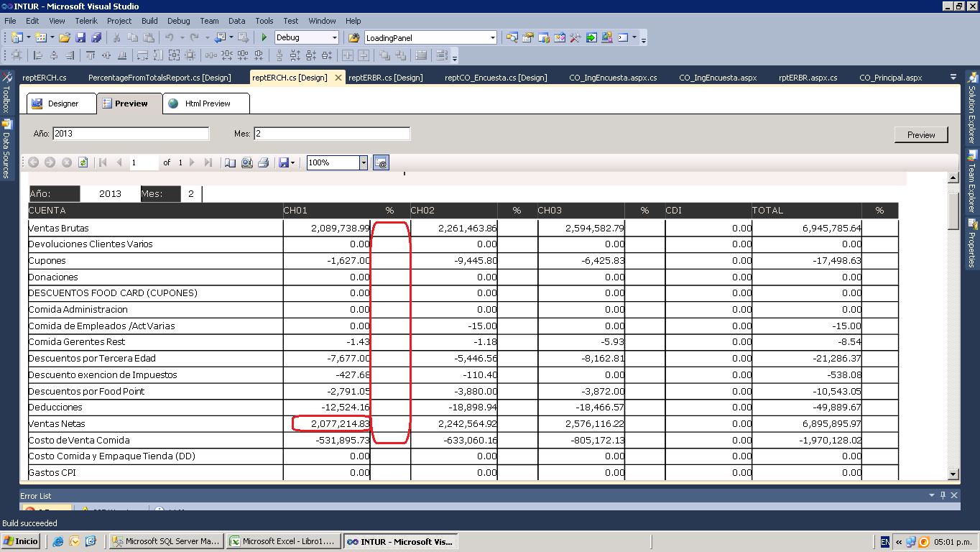Click the Inicio start button
980x552 pixels.
(22, 541)
